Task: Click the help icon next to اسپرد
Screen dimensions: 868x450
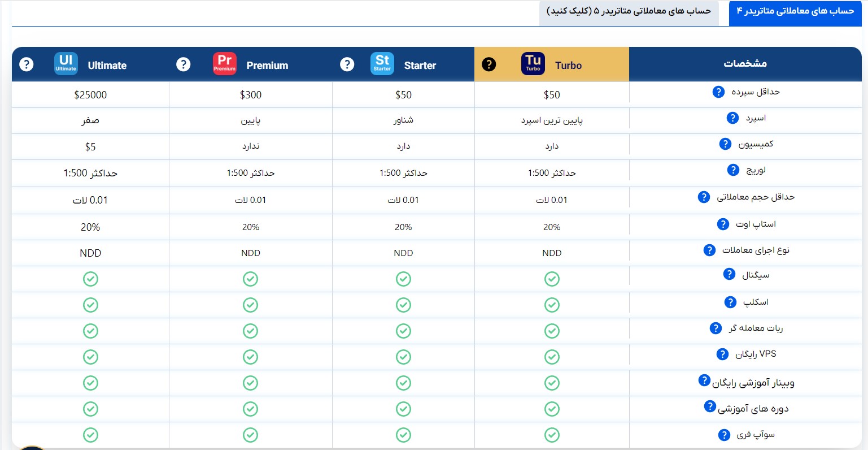Action: click(732, 118)
